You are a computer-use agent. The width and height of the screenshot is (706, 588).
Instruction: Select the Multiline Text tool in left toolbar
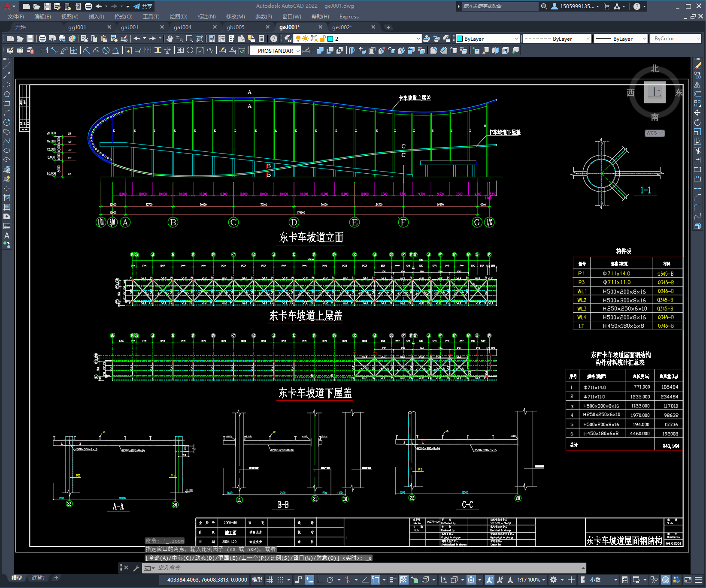[x=7, y=235]
